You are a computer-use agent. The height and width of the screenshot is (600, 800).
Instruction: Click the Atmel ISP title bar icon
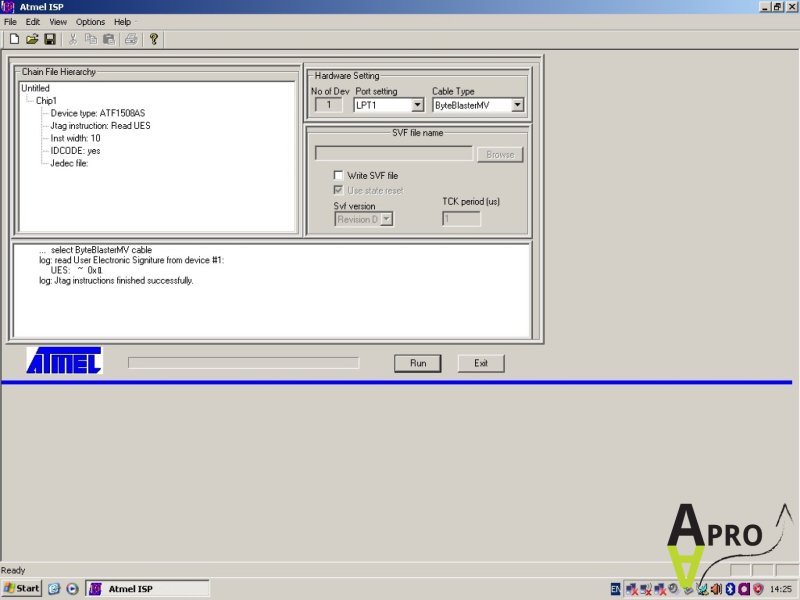coord(8,7)
